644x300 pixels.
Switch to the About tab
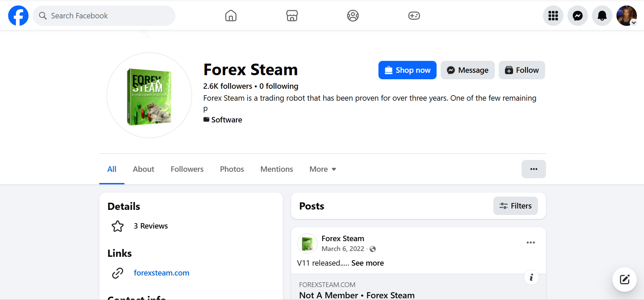click(x=143, y=169)
